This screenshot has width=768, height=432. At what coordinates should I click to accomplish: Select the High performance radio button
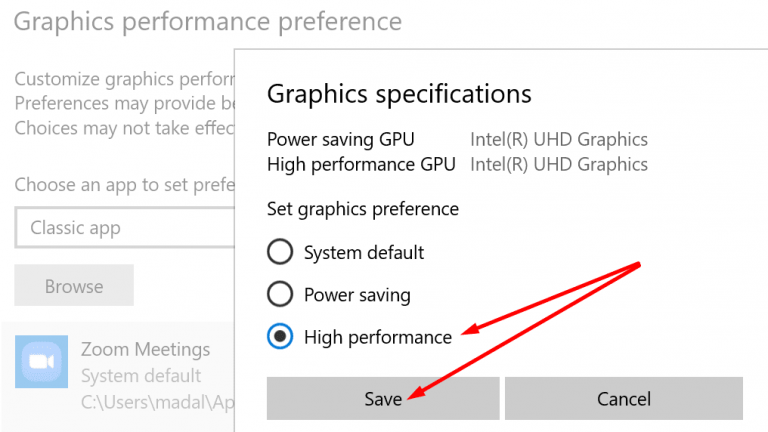tap(281, 337)
